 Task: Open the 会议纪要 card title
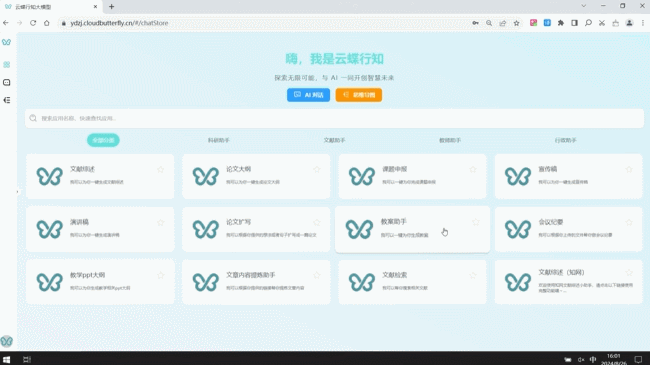(x=551, y=222)
